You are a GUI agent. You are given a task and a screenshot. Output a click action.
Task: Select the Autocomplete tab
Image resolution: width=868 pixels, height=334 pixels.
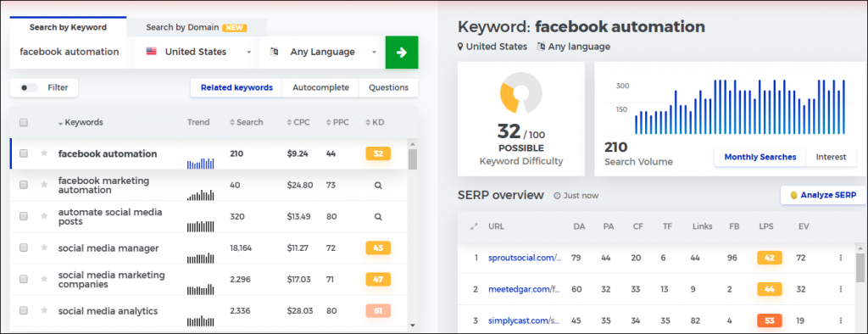[320, 87]
